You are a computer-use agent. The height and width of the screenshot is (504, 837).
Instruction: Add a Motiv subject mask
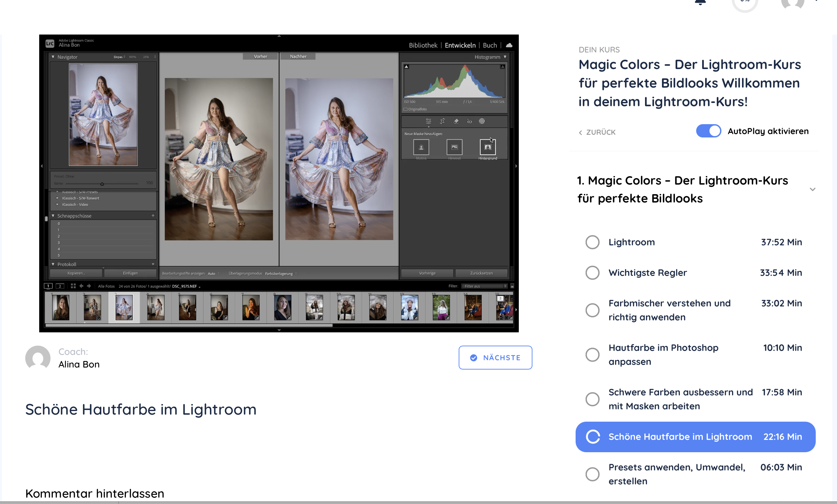pyautogui.click(x=421, y=147)
